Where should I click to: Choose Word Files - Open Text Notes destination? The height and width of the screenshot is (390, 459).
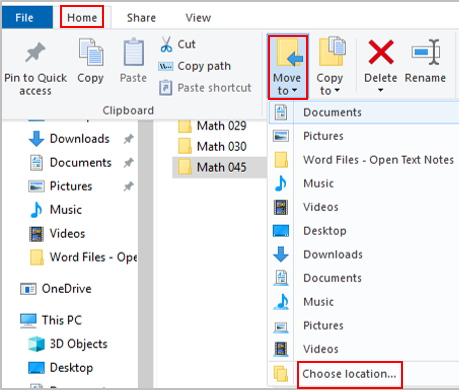click(364, 160)
